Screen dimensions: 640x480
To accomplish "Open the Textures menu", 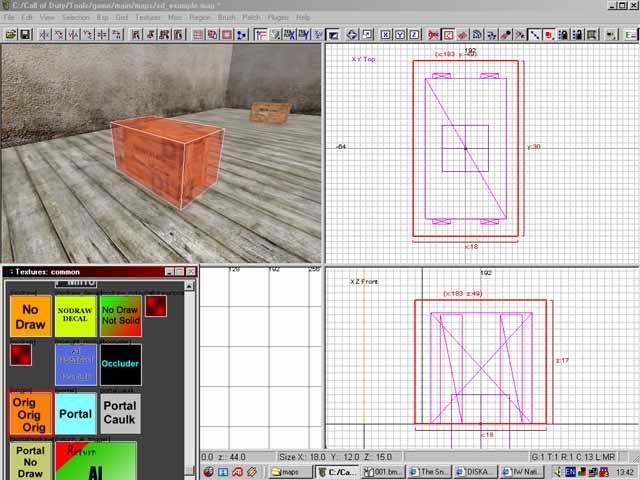I will pyautogui.click(x=148, y=18).
